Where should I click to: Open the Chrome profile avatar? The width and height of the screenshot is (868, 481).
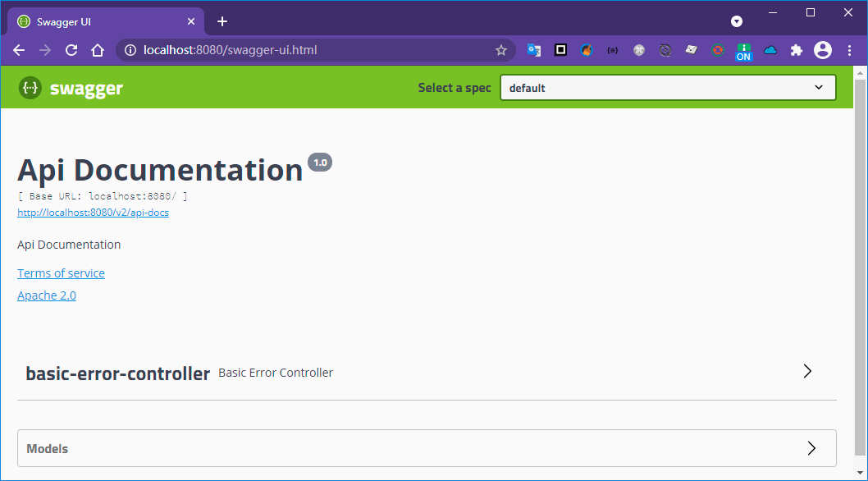coord(823,50)
